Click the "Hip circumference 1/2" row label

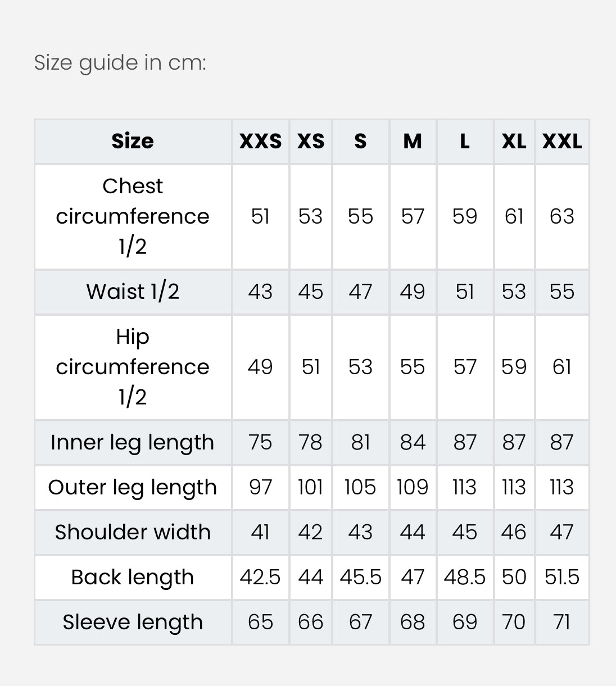coord(133,367)
